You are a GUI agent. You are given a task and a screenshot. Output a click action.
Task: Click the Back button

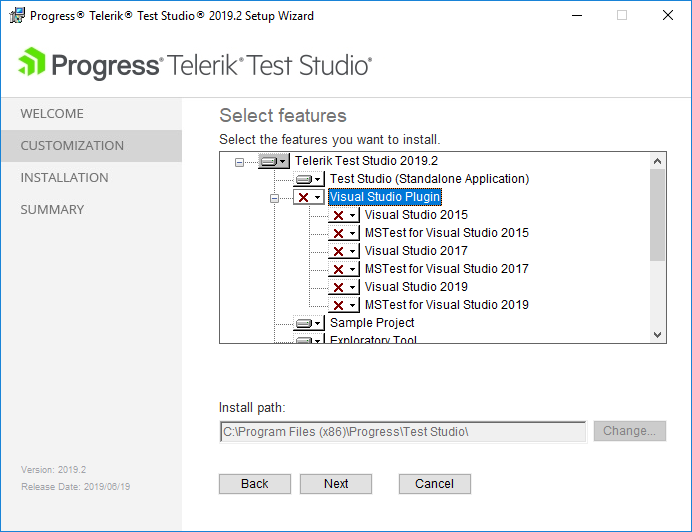point(255,484)
